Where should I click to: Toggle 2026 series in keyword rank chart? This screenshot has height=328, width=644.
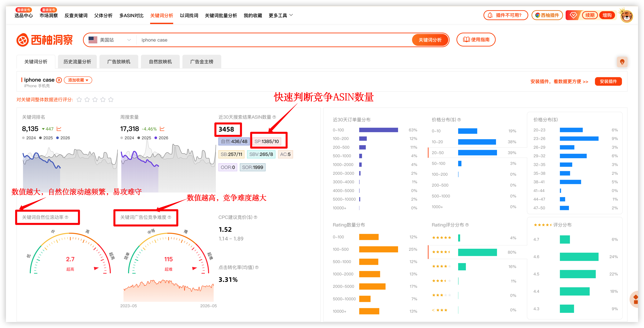pyautogui.click(x=63, y=138)
